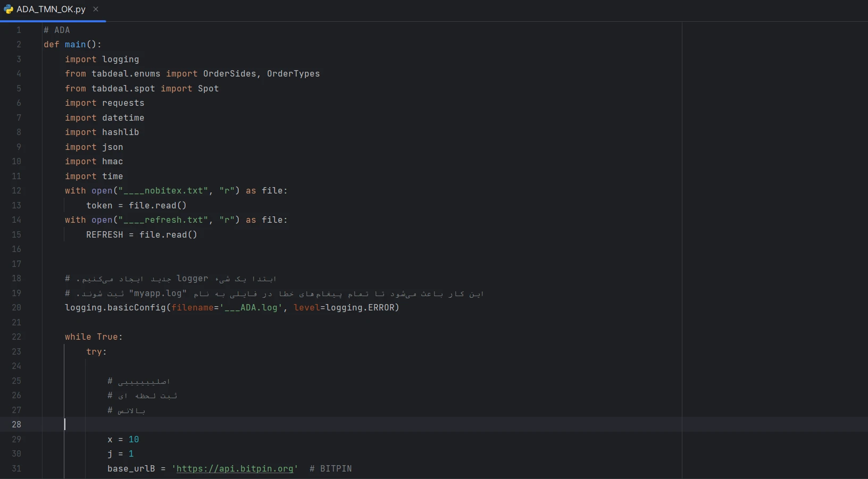The width and height of the screenshot is (868, 479).
Task: Click line number 22 in the gutter
Action: 16,337
